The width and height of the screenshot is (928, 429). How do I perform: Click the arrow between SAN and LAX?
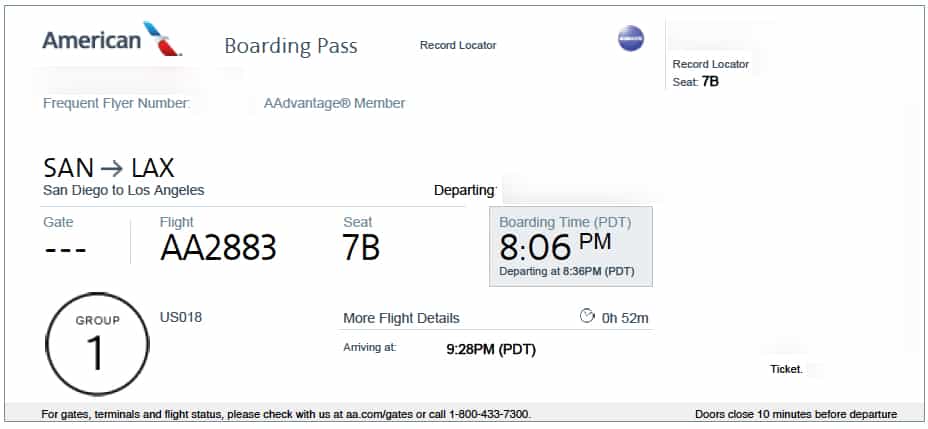pyautogui.click(x=112, y=169)
